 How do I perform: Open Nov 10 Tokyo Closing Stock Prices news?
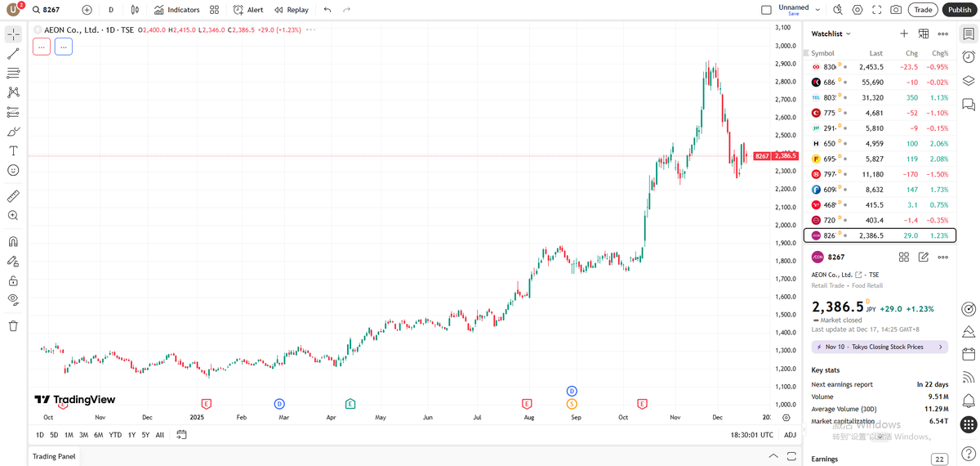880,347
